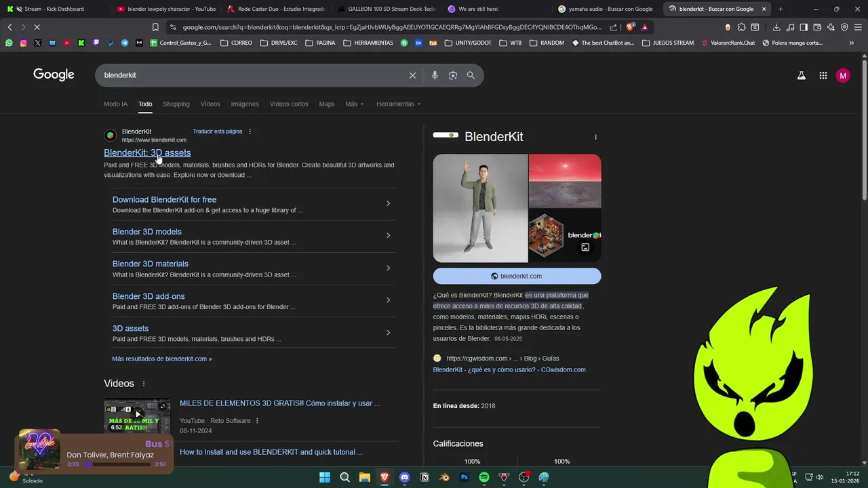Expand Blender 3D models sitelink chevron
868x488 pixels.
click(x=388, y=236)
